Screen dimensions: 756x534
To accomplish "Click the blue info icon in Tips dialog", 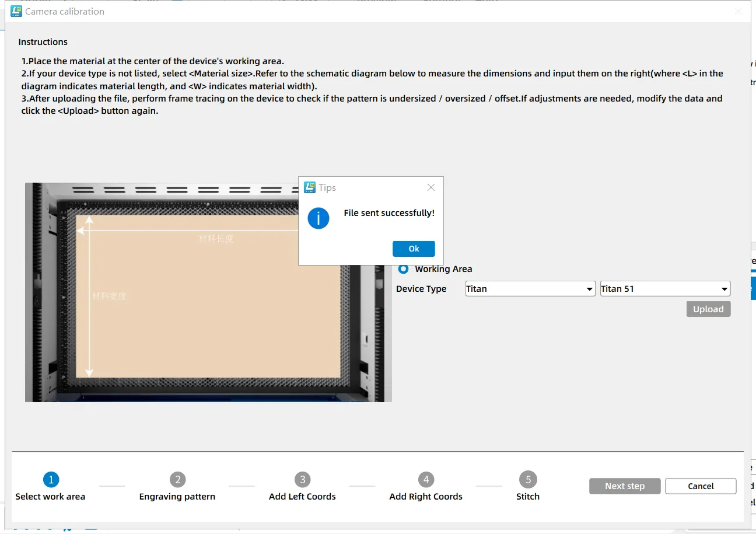I will (x=318, y=218).
